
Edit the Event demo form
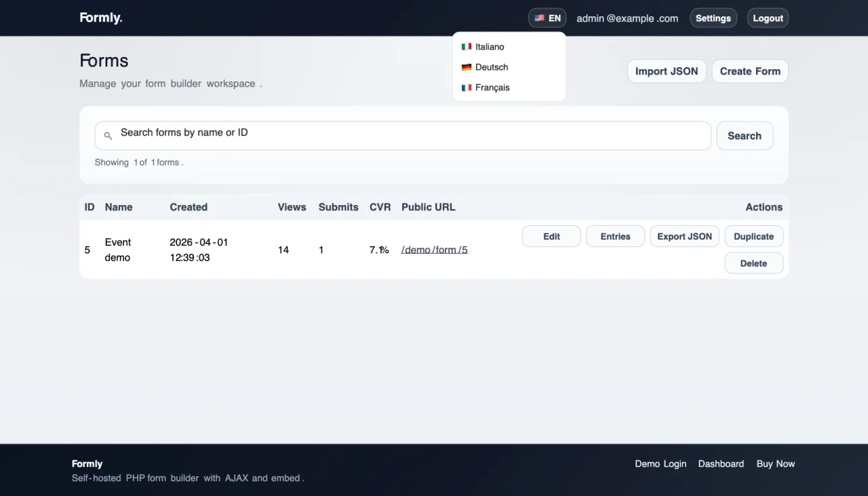pyautogui.click(x=551, y=236)
